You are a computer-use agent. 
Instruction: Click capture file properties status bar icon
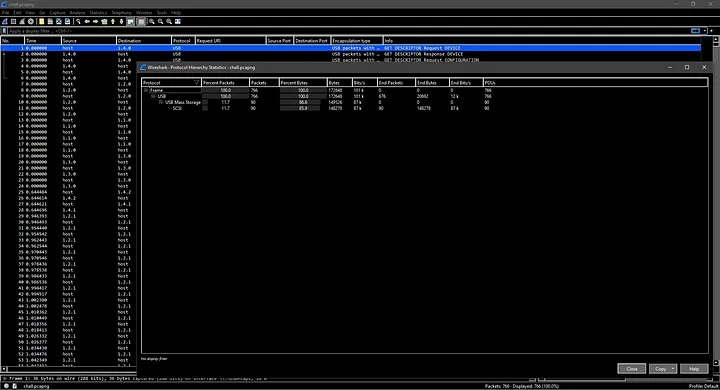point(15,386)
